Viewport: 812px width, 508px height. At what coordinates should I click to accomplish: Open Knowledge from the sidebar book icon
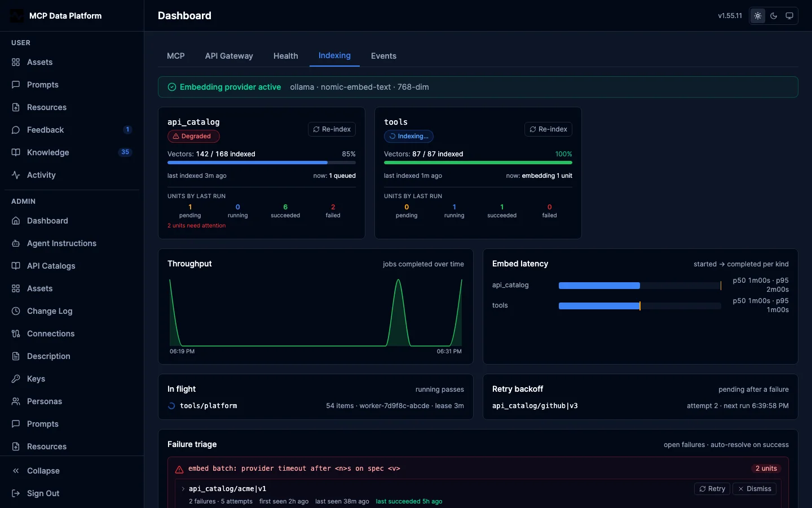(16, 152)
